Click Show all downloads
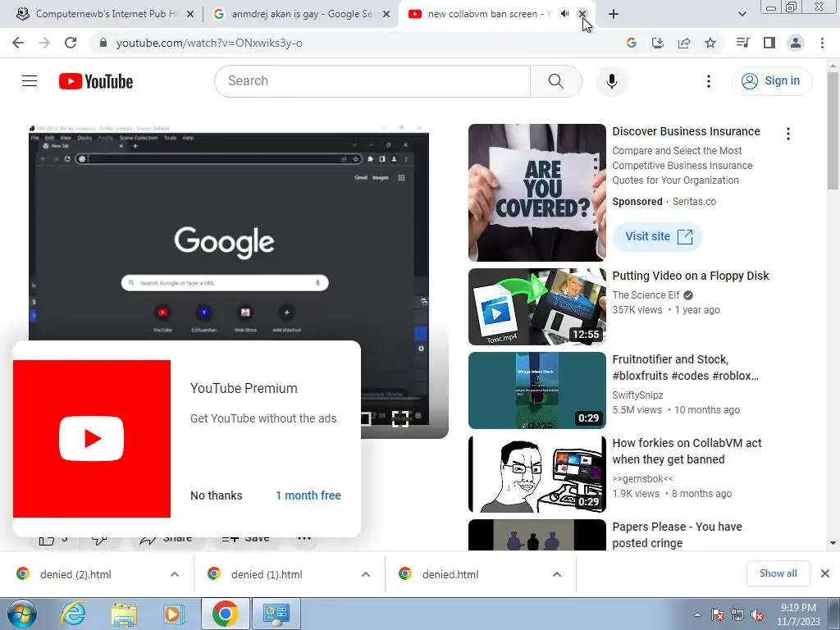This screenshot has height=630, width=840. tap(778, 573)
